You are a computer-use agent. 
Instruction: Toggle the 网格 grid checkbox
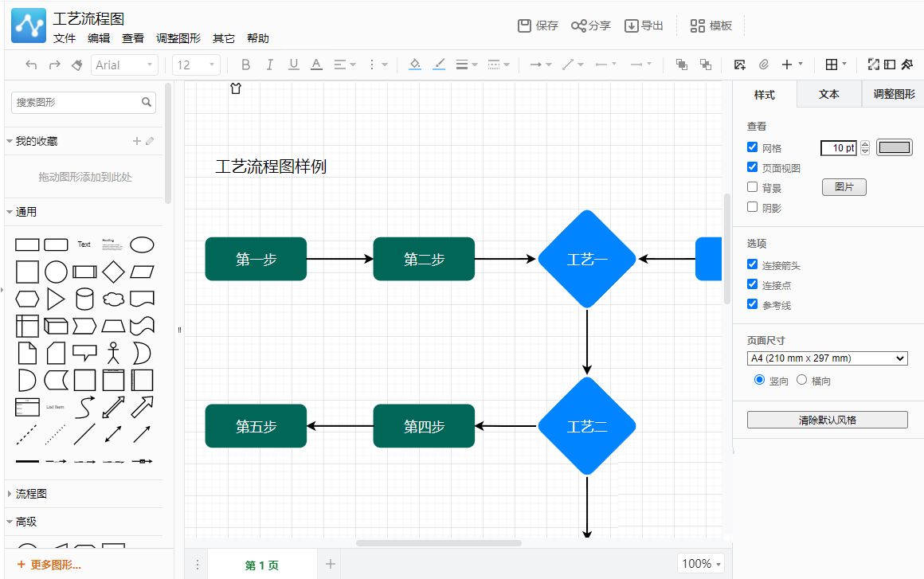pyautogui.click(x=753, y=147)
